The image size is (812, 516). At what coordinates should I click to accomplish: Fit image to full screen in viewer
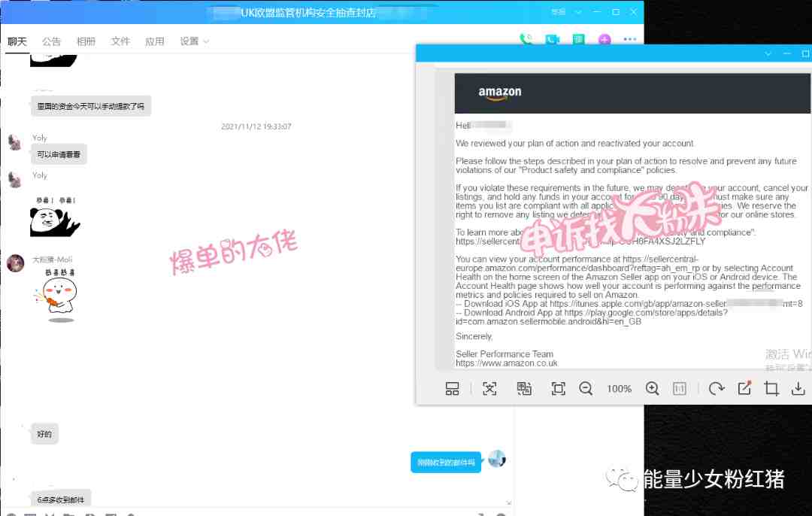point(558,389)
